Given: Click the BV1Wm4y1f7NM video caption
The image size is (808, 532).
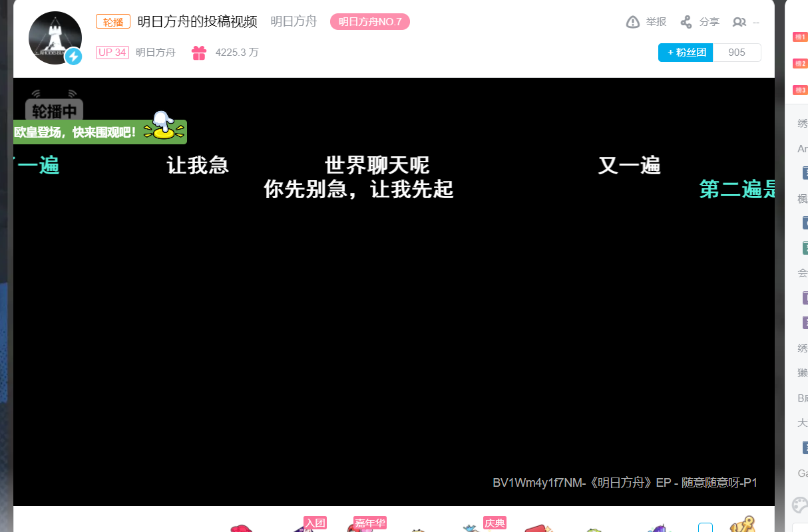Looking at the screenshot, I should coord(625,483).
